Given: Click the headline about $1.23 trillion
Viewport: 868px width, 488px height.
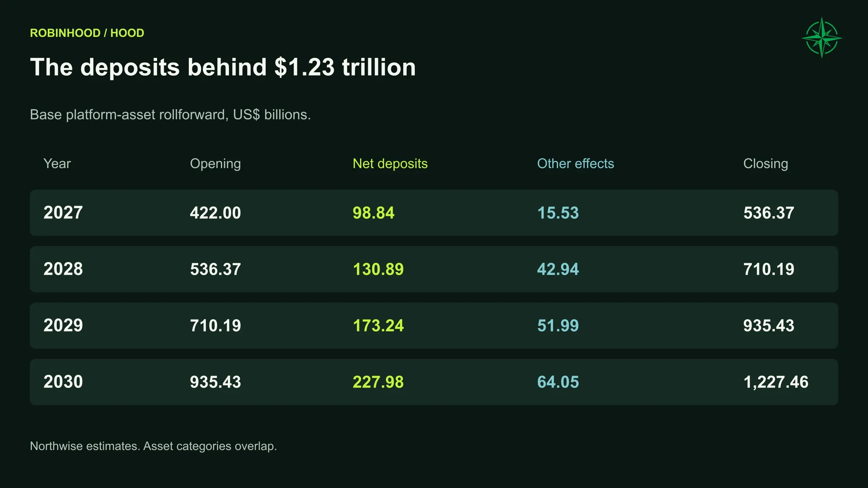Looking at the screenshot, I should pyautogui.click(x=223, y=67).
